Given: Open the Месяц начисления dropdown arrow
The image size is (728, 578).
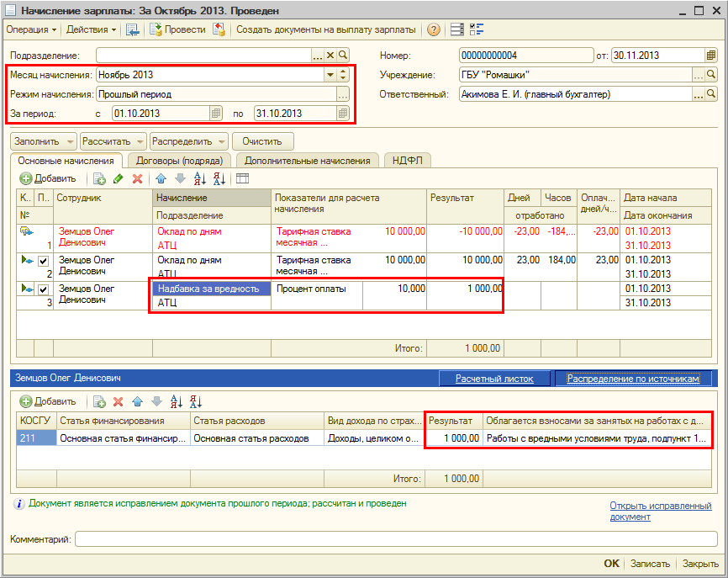Looking at the screenshot, I should 330,75.
